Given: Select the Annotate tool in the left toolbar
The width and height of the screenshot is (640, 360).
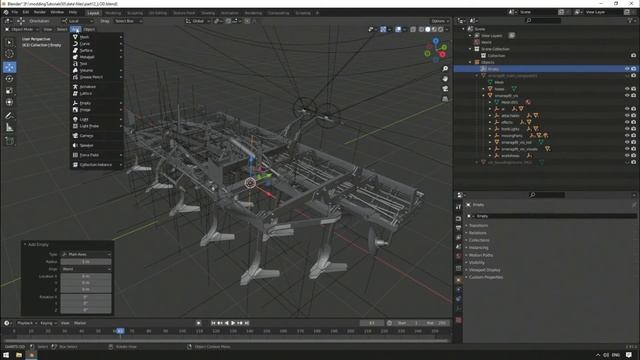Looking at the screenshot, I should click(9, 116).
